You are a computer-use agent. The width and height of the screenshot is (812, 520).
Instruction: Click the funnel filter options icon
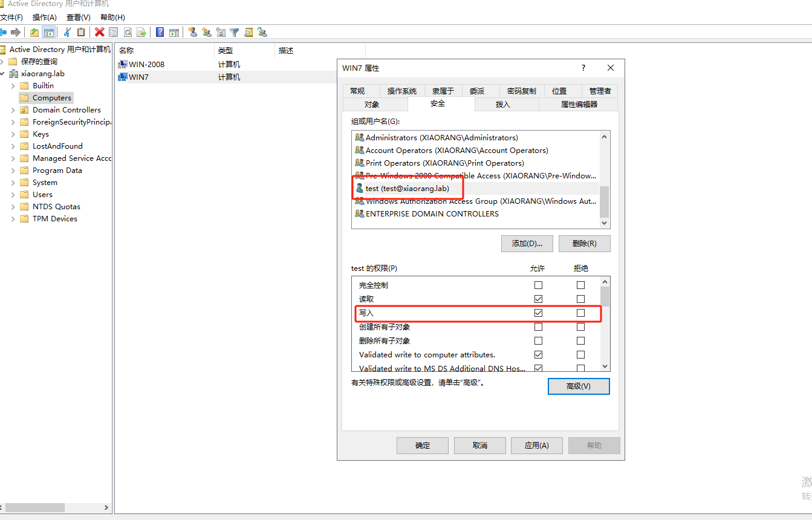coord(235,32)
